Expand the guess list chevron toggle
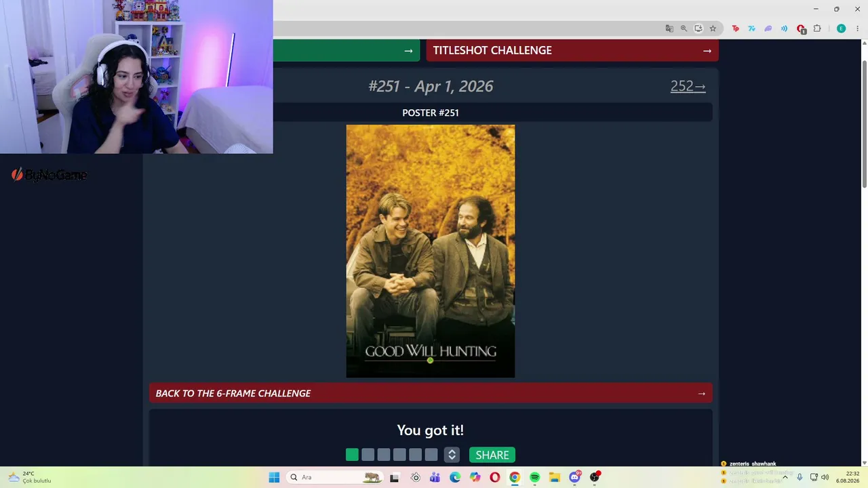868x488 pixels. 452,455
